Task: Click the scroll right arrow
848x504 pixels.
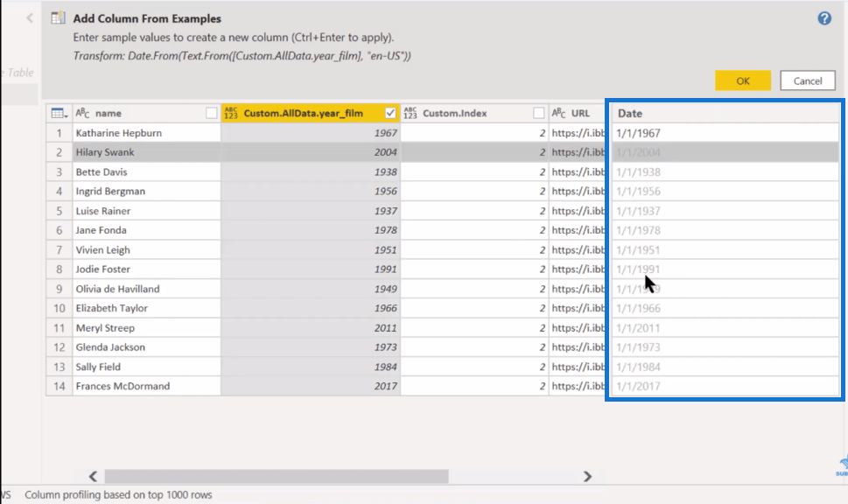Action: click(x=587, y=476)
